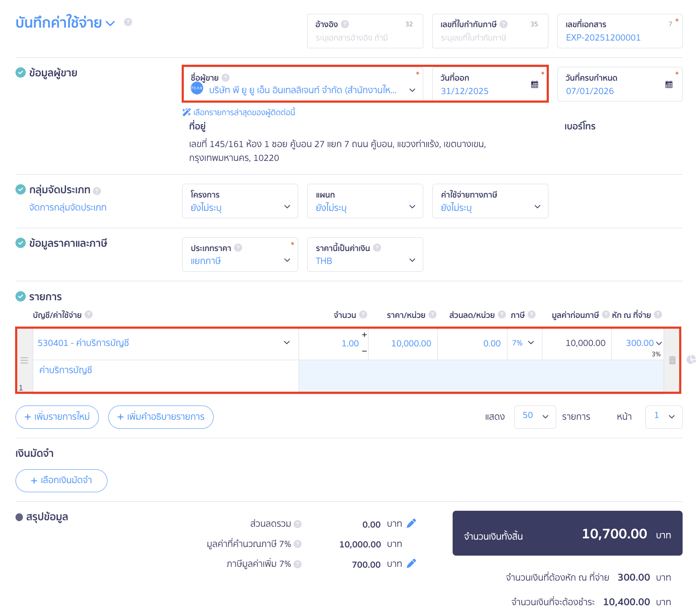Click the pie chart icon beside row
Image resolution: width=699 pixels, height=616 pixels.
pos(691,359)
